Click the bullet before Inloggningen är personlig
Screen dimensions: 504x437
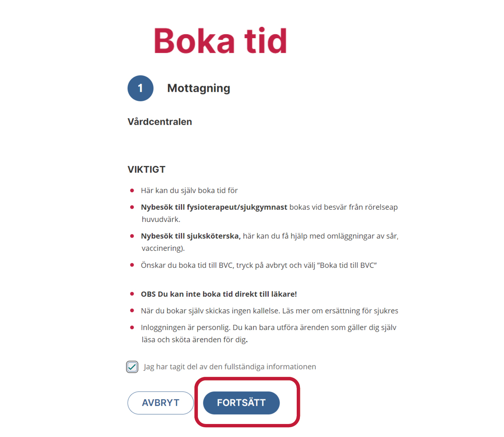[x=133, y=326]
